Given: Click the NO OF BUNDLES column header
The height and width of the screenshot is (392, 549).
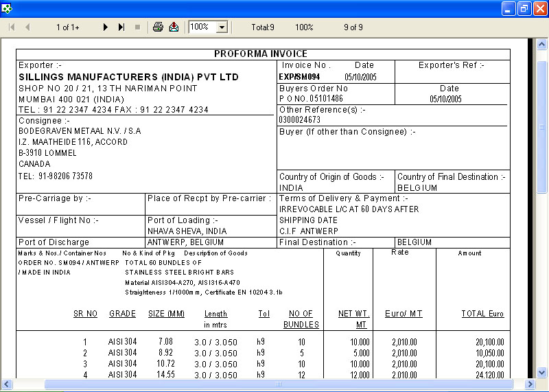Looking at the screenshot, I should coord(301,319).
